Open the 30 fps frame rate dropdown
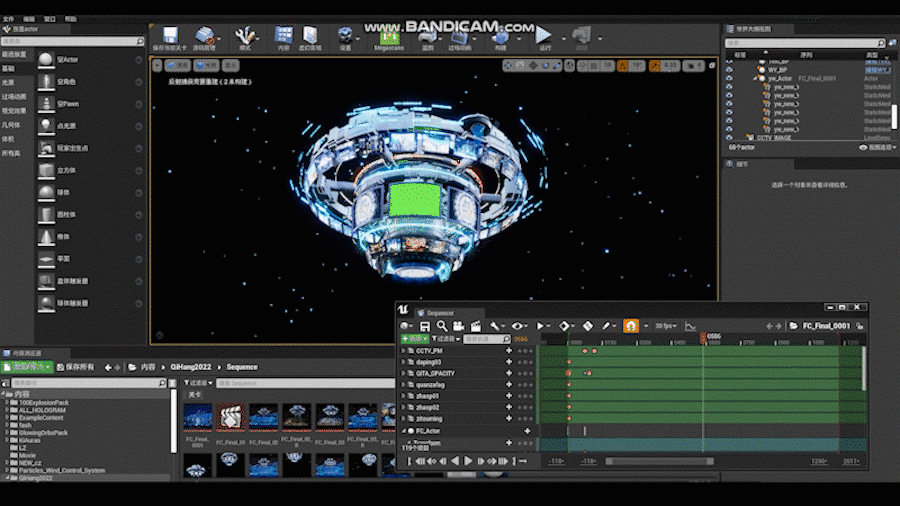This screenshot has height=506, width=900. (666, 326)
